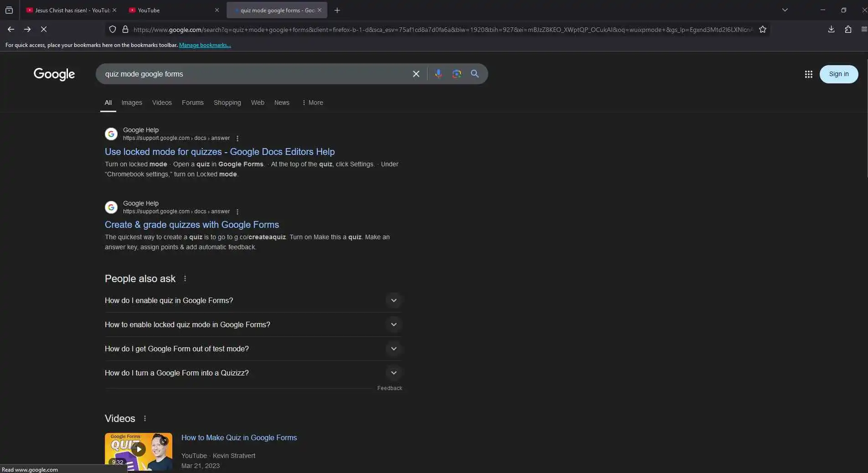
Task: Click Google Help favicon of quizzes result
Action: pos(111,207)
